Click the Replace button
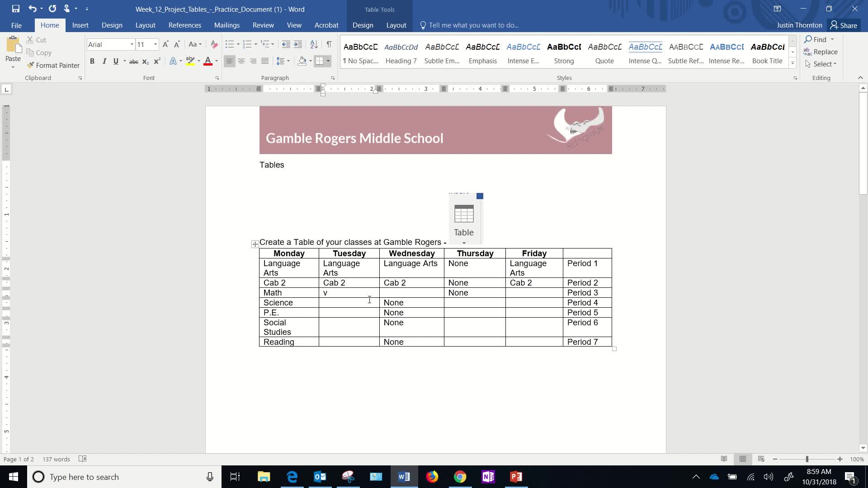 point(821,52)
